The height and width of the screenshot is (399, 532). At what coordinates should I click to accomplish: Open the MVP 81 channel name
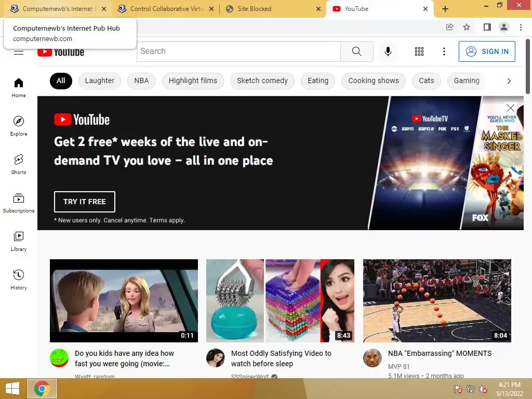398,366
